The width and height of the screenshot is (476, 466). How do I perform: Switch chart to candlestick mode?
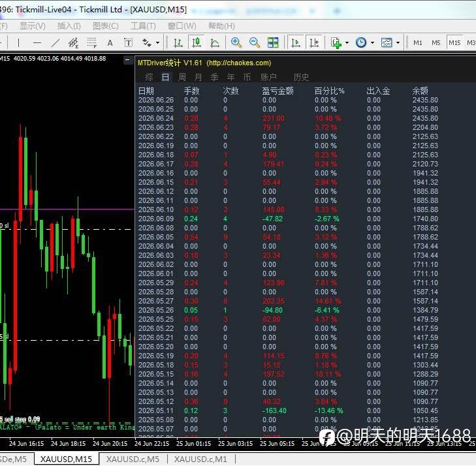(197, 43)
